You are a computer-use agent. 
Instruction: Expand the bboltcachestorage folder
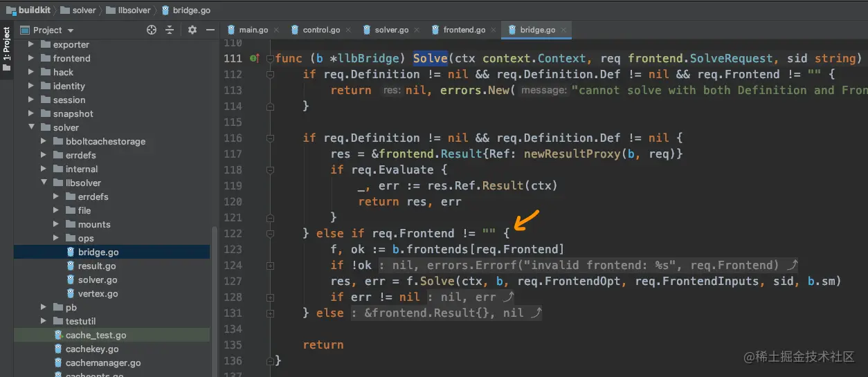tap(44, 141)
